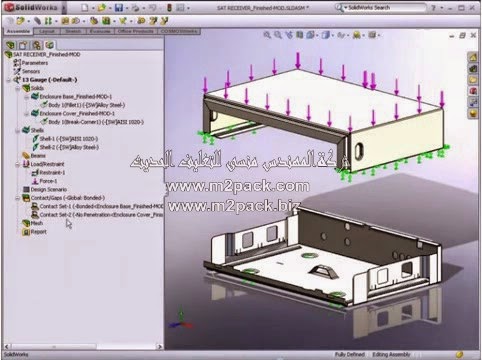The image size is (482, 360).
Task: Open dropdown arrow next to New icon
Action: coord(93,8)
